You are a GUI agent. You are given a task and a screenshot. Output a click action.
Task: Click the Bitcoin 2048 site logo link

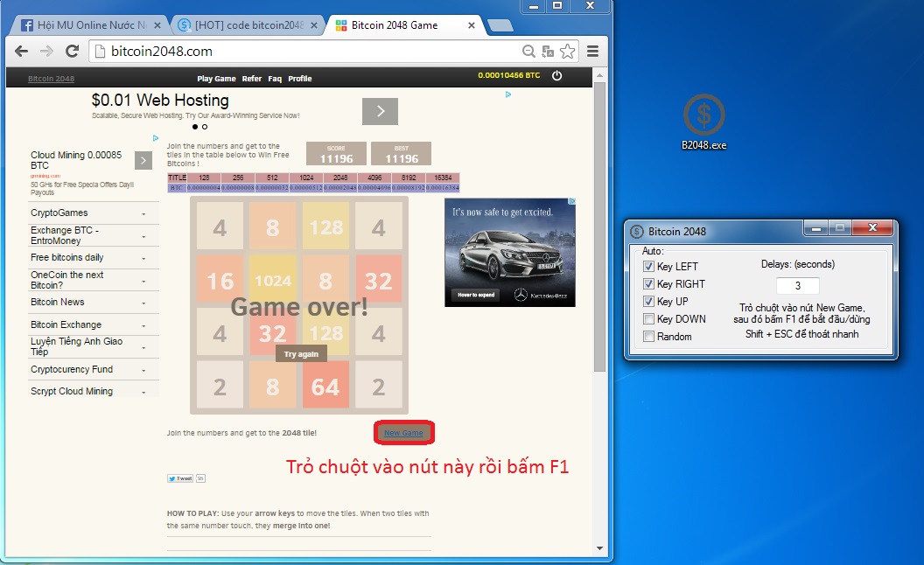[52, 79]
